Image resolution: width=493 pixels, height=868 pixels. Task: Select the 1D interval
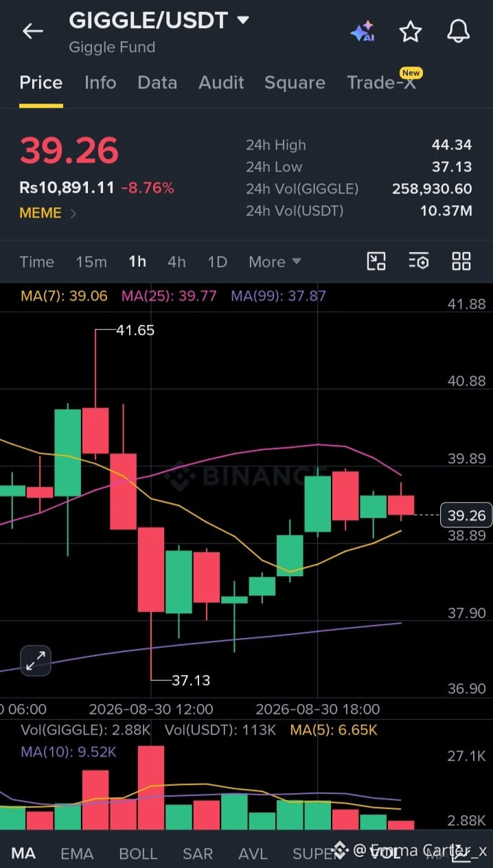[217, 262]
